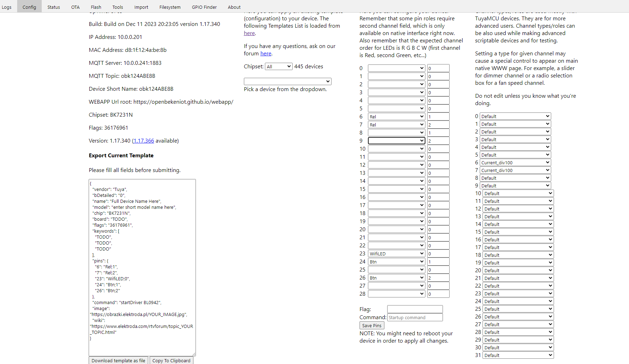Screen dimensions: 629x364
Task: Click pin 6 channel number field
Action: [x=438, y=117]
